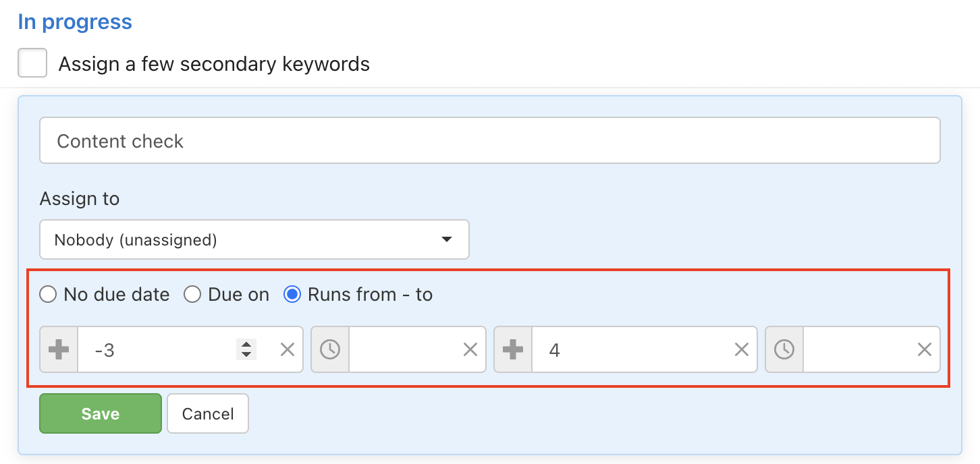Click plus icon beside the -3 field

pyautogui.click(x=59, y=349)
